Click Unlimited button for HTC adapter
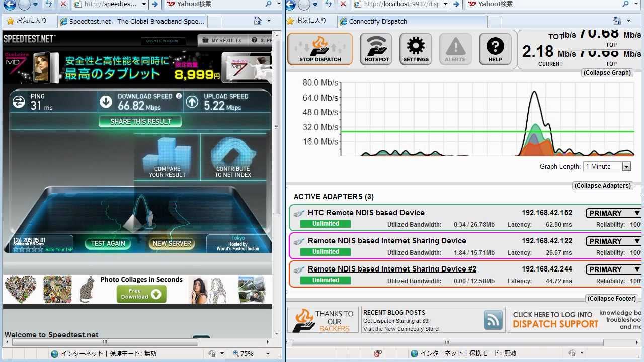This screenshot has height=362, width=644. point(326,224)
